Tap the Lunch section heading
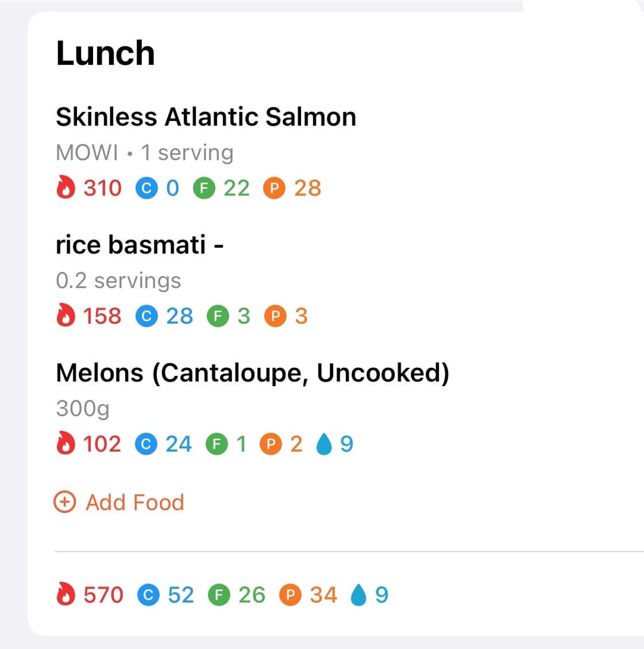This screenshot has width=644, height=649. point(105,53)
